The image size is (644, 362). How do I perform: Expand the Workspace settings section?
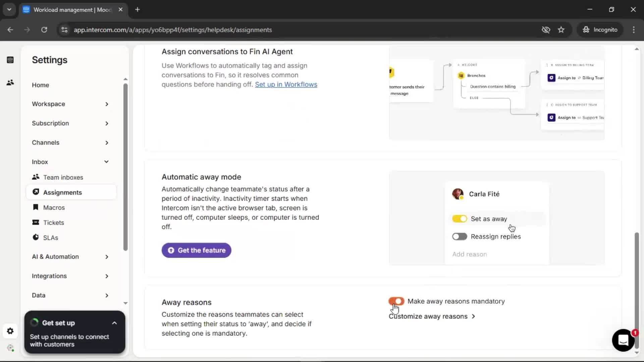(70, 104)
